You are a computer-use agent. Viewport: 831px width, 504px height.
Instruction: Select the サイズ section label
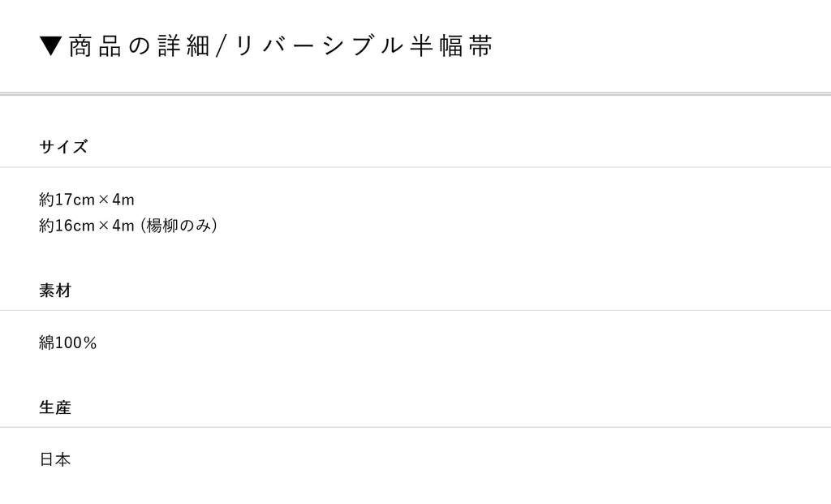(x=63, y=147)
